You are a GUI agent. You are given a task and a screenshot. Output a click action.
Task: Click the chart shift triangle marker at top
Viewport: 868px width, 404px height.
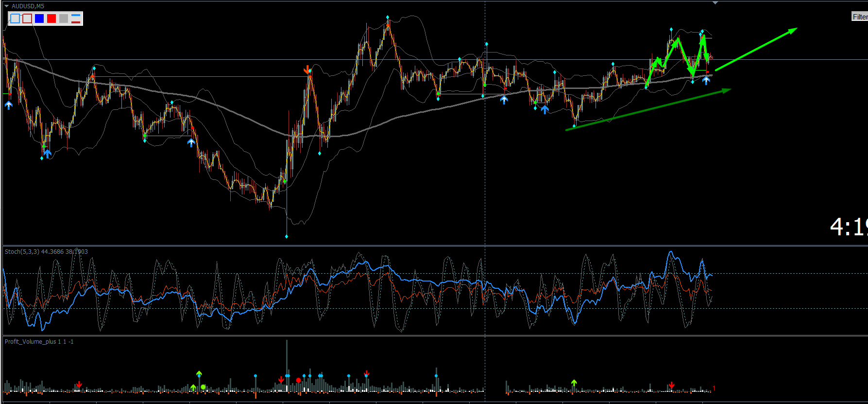pos(715,3)
